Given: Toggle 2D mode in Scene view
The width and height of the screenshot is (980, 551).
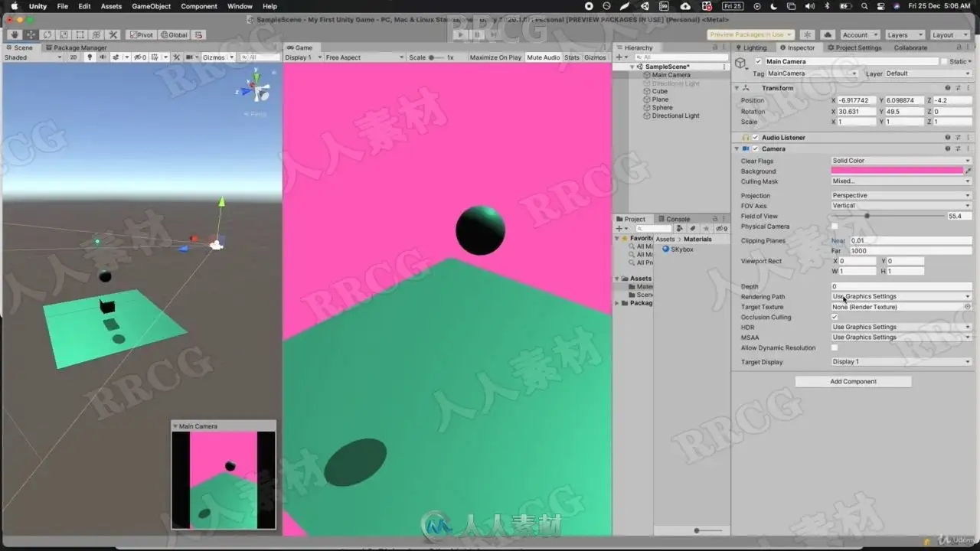Looking at the screenshot, I should (73, 57).
